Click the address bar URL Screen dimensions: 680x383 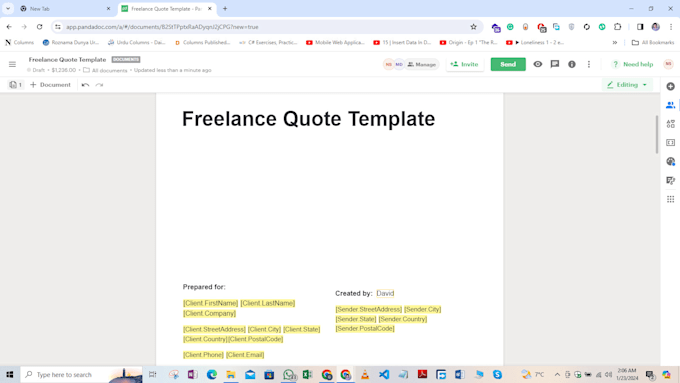click(x=162, y=27)
